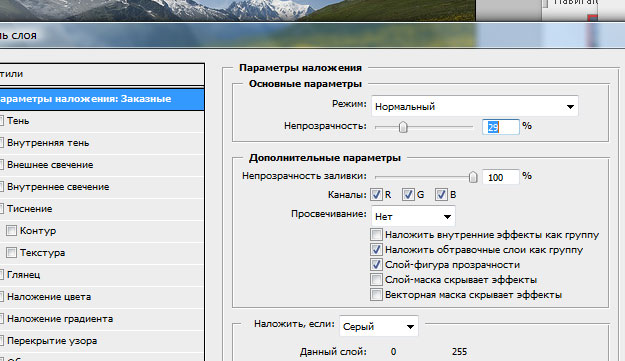Select the Параметры наложения: Заказные row
The height and width of the screenshot is (361, 625).
tap(102, 99)
